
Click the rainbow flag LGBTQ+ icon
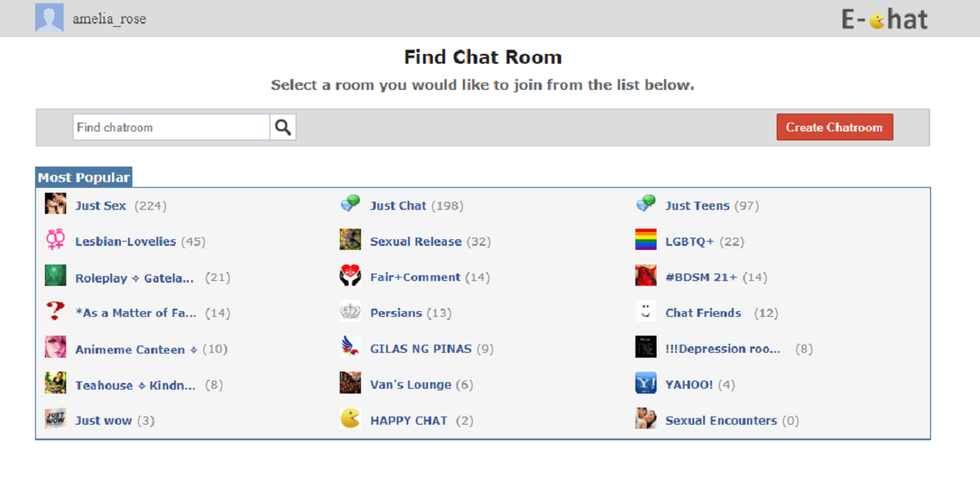pyautogui.click(x=645, y=240)
